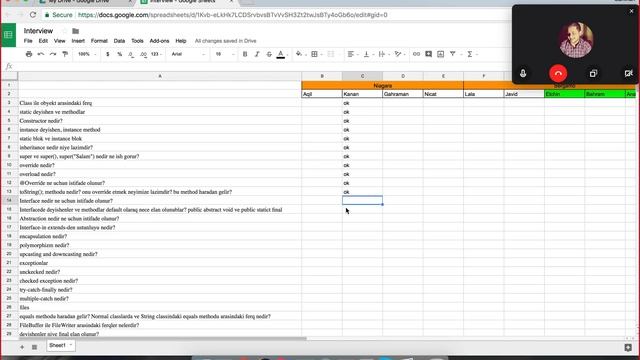This screenshot has width=640, height=360.
Task: Open the View menu
Action: 60,41
